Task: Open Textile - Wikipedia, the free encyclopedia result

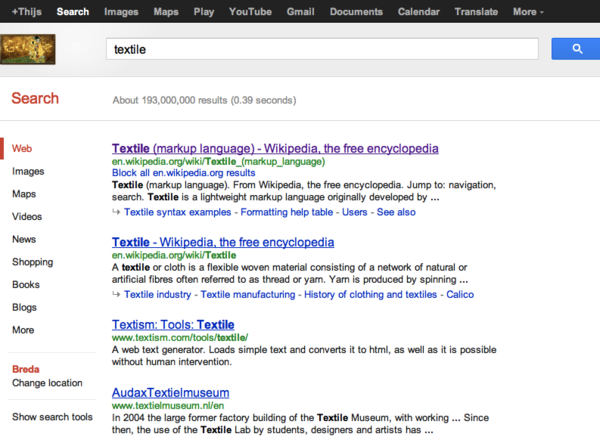Action: (223, 242)
